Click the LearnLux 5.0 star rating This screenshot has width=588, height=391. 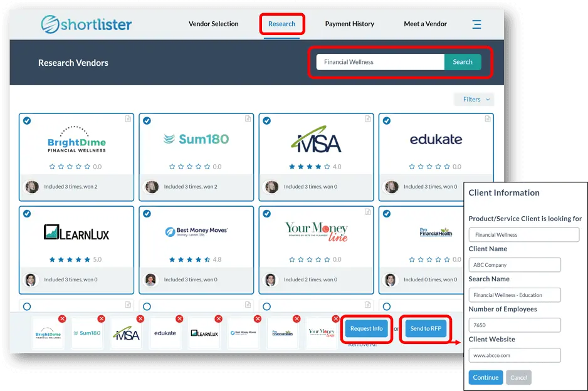click(75, 259)
